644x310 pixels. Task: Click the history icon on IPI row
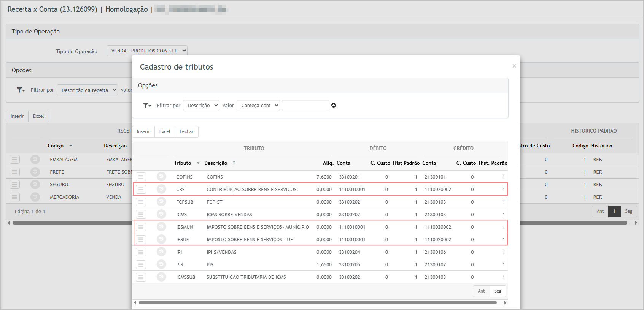click(x=161, y=252)
